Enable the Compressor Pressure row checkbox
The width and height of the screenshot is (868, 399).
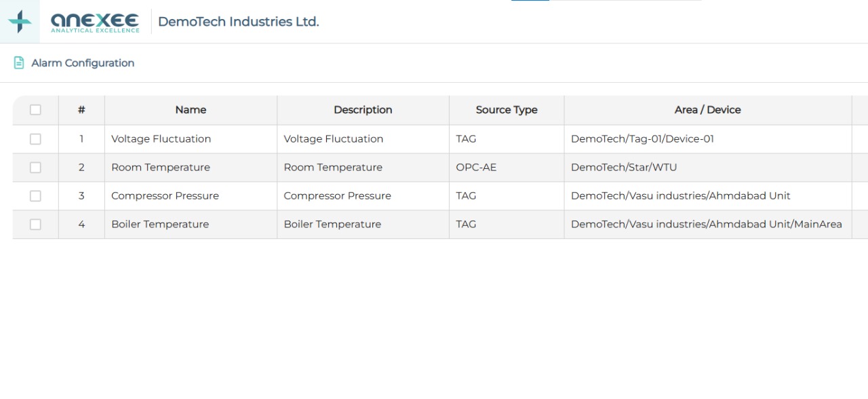[35, 196]
